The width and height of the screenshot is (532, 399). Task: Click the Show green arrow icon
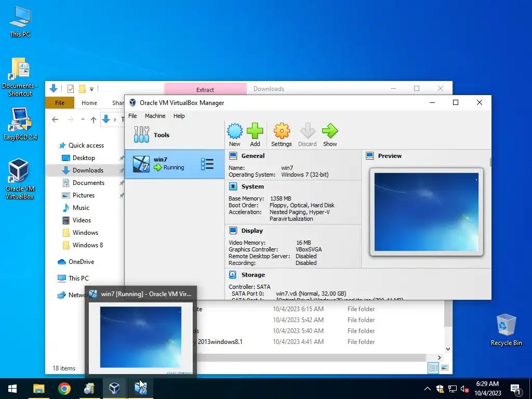click(x=330, y=135)
